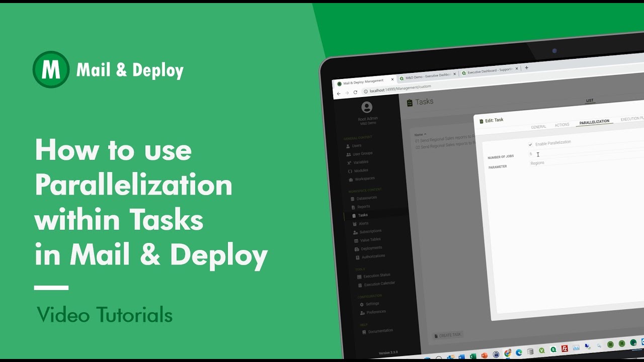Click the User Groups sidebar icon

coord(349,154)
